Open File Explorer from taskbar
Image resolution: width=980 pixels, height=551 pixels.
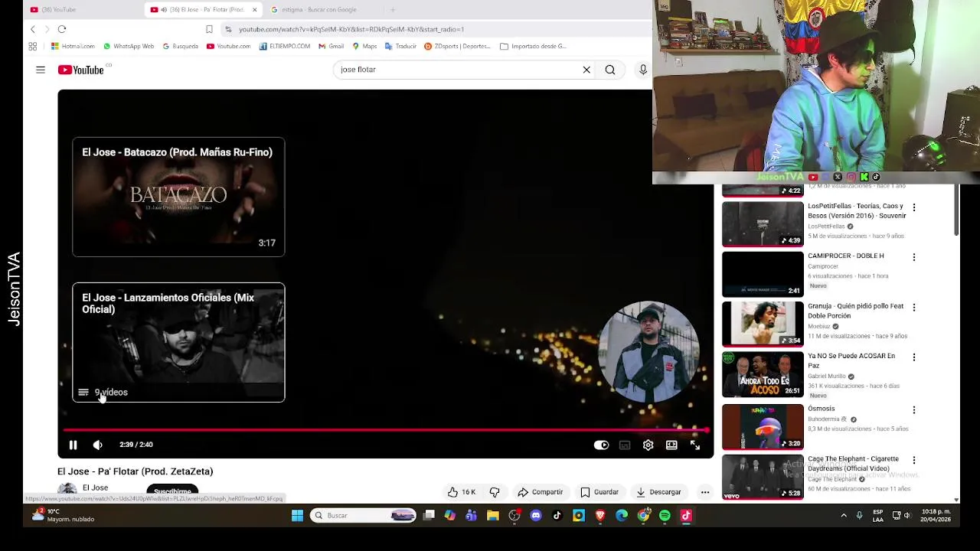[493, 516]
